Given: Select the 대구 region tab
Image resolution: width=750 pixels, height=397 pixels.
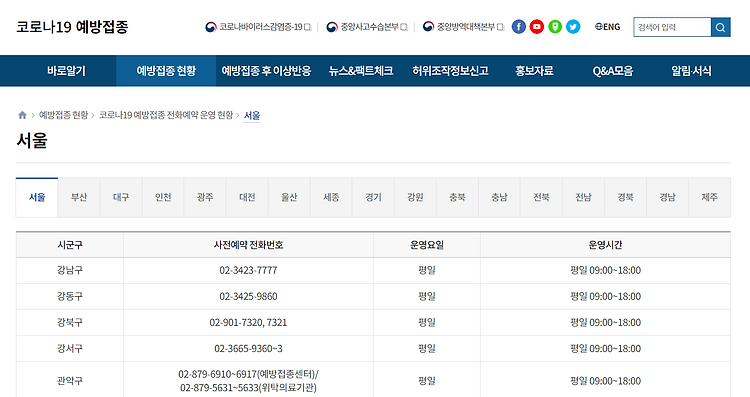Looking at the screenshot, I should tap(121, 197).
